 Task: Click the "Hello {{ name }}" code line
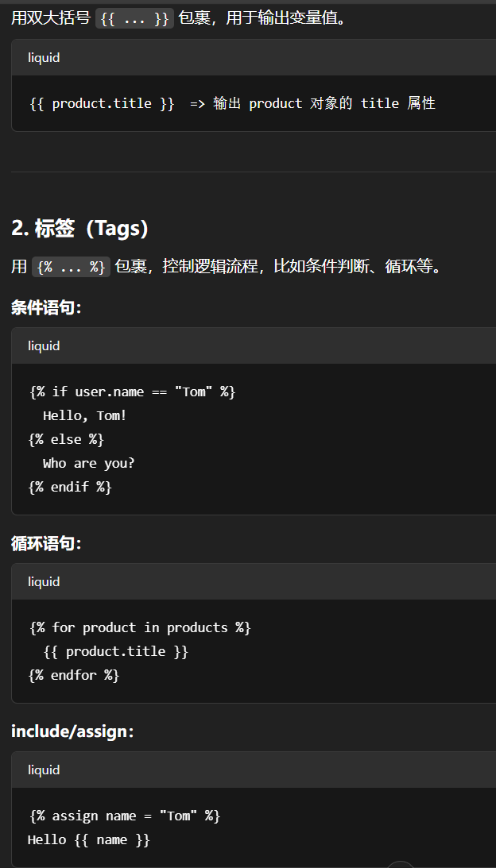(89, 840)
